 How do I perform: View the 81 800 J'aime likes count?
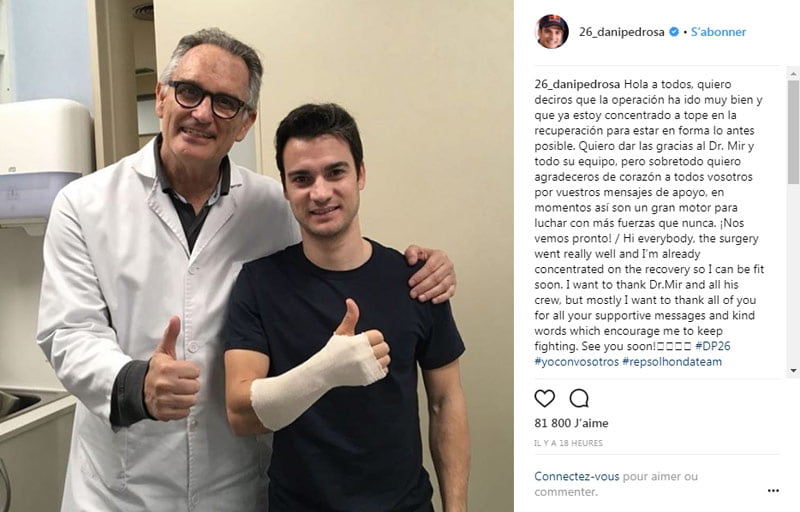[x=571, y=423]
